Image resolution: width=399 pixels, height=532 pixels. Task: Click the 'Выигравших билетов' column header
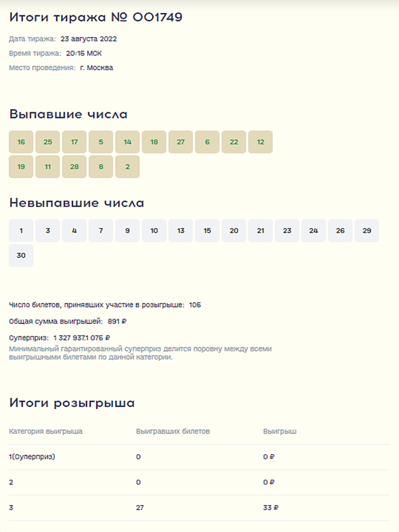point(173,431)
